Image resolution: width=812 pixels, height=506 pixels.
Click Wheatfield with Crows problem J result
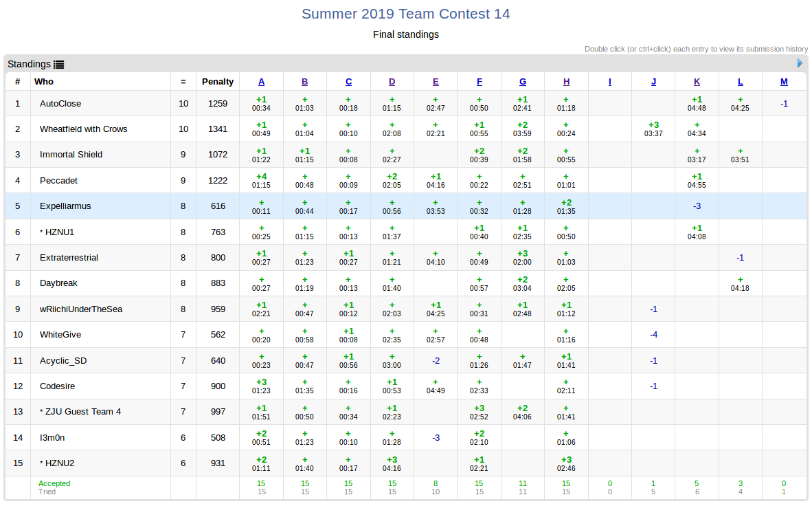click(x=653, y=129)
